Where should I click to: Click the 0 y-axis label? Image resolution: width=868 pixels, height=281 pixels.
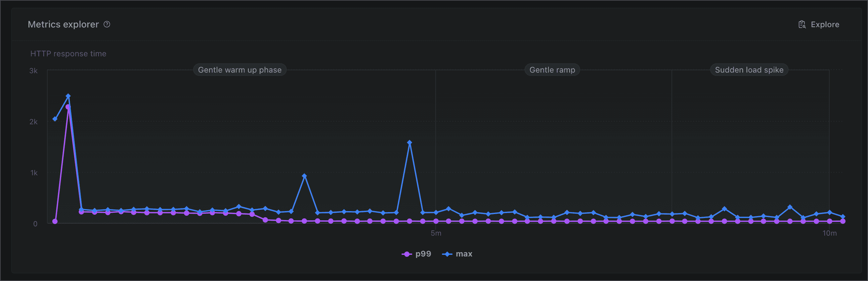pyautogui.click(x=35, y=224)
